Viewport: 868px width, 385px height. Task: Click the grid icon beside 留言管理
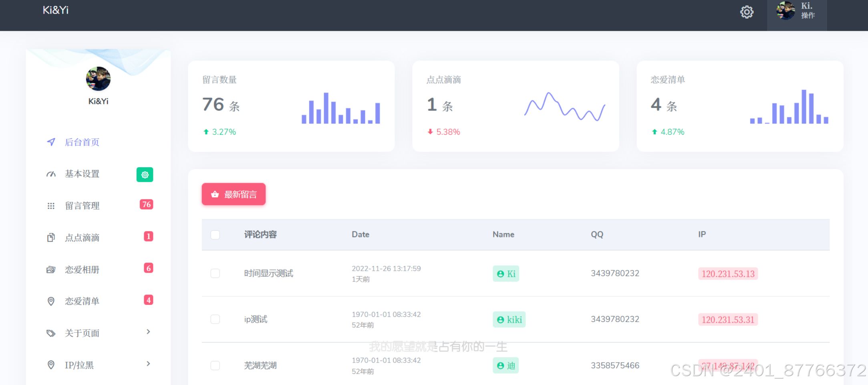click(x=51, y=206)
